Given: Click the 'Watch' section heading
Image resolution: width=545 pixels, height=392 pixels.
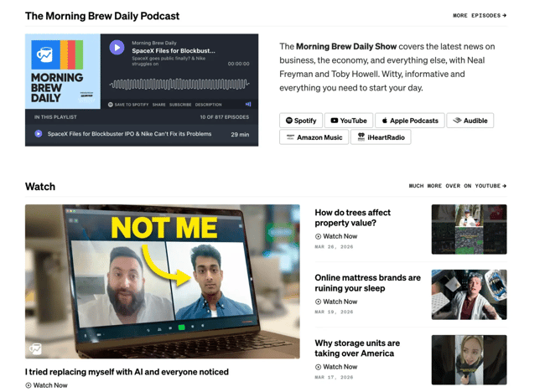Looking at the screenshot, I should (x=40, y=187).
